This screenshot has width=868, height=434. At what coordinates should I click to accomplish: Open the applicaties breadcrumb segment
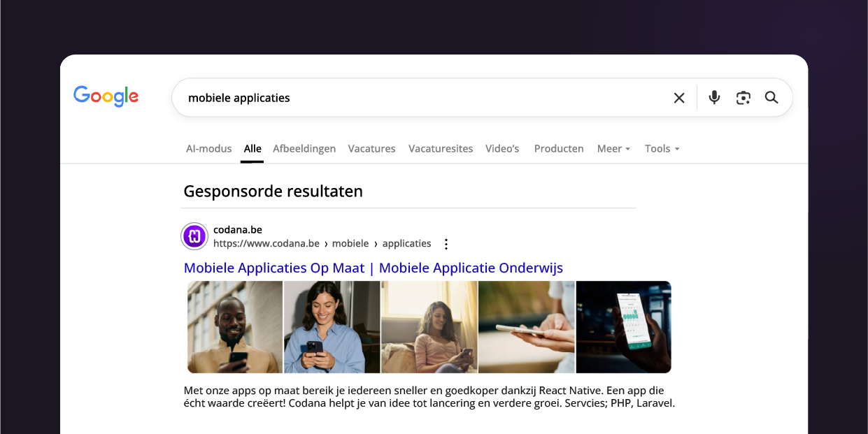click(407, 243)
